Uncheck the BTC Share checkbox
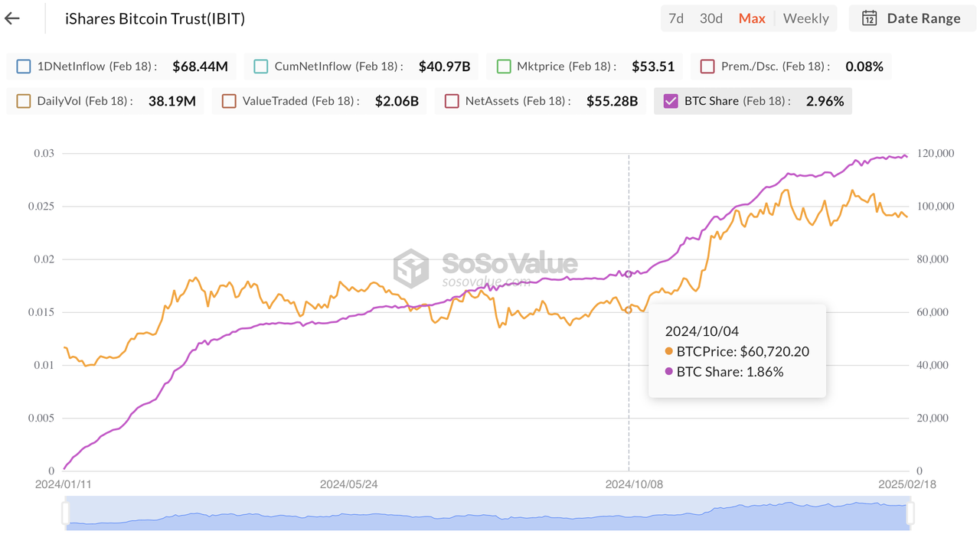This screenshot has height=544, width=980. (671, 101)
